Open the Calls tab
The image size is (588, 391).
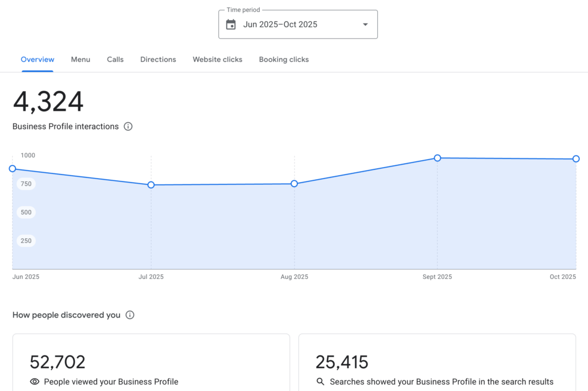115,59
